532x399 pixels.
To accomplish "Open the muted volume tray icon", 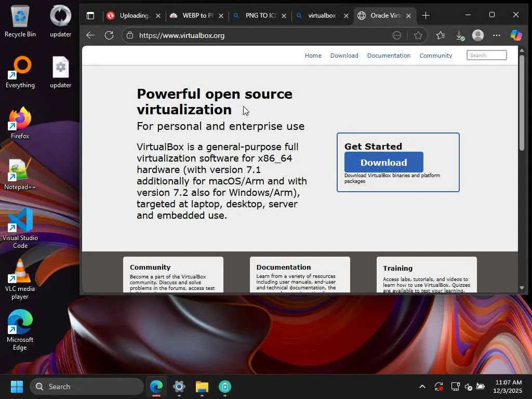I will click(x=468, y=387).
